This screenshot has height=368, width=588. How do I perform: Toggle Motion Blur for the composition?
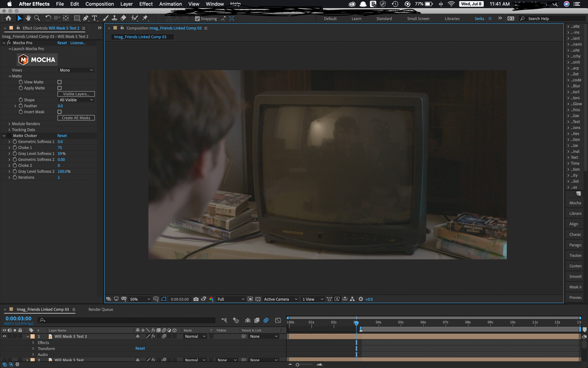266,320
